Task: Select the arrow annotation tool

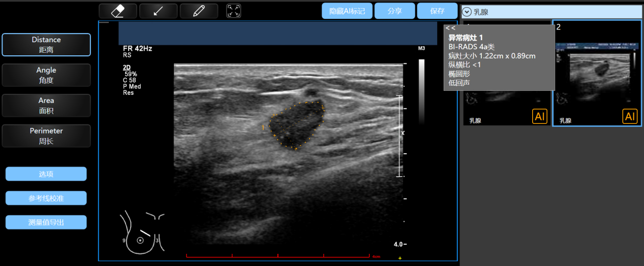Action: [x=158, y=11]
